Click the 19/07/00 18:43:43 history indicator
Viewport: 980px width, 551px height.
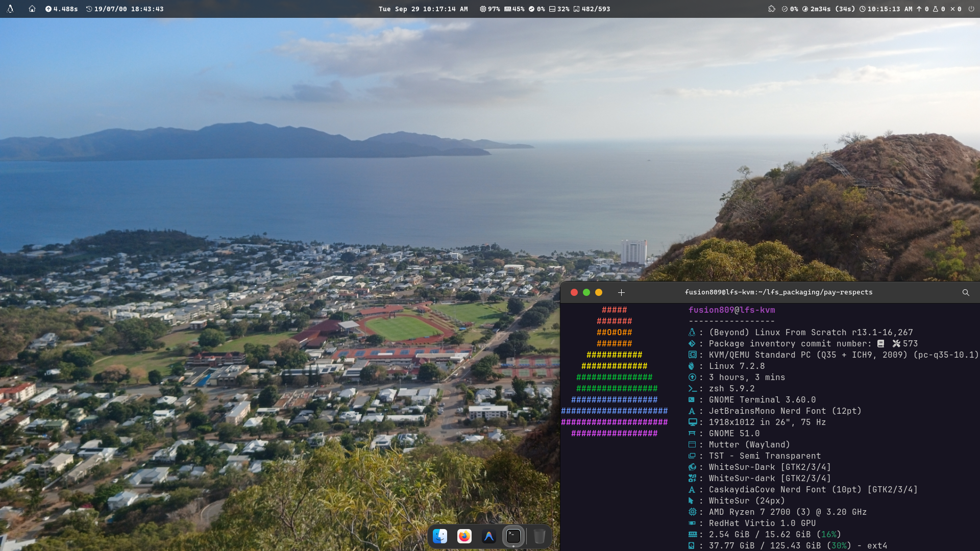click(x=125, y=9)
